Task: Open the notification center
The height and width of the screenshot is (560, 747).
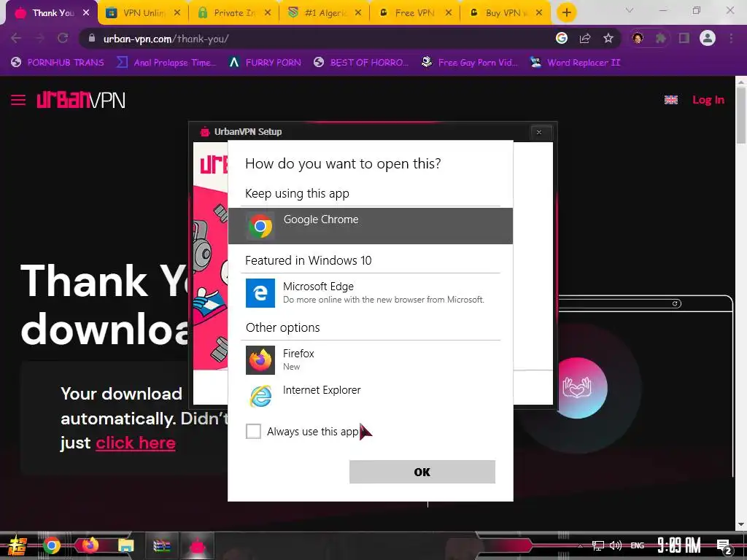Action: 724,546
